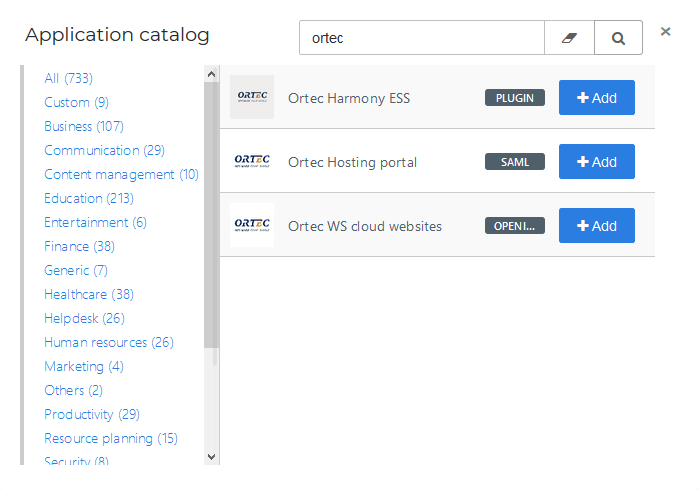Open Communication (29) category

(105, 151)
